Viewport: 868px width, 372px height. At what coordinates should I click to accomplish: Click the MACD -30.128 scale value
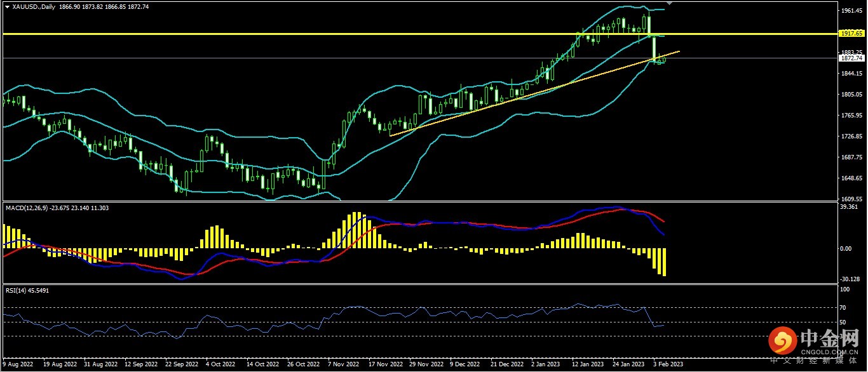(848, 279)
